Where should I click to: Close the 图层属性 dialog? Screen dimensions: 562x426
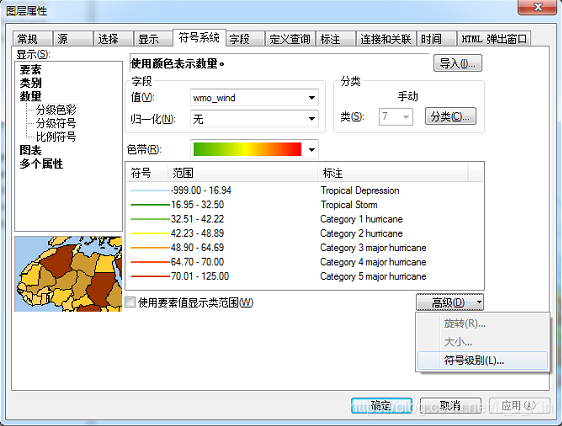coord(537,7)
